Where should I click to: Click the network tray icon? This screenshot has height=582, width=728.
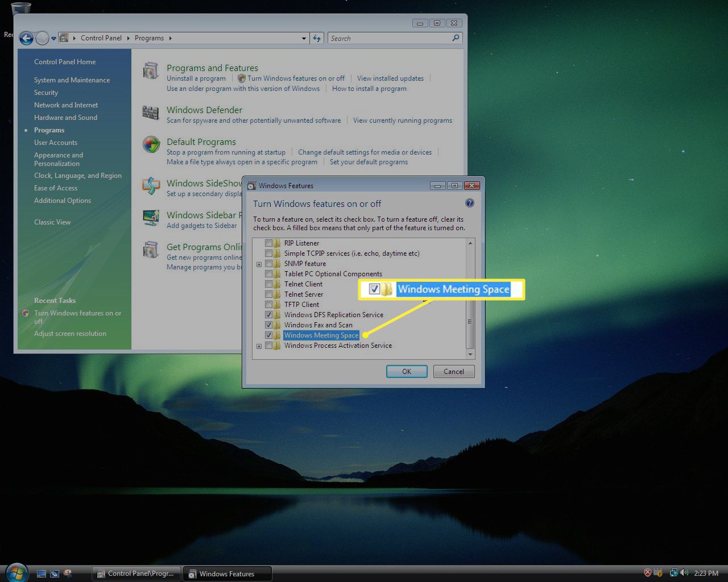[673, 573]
